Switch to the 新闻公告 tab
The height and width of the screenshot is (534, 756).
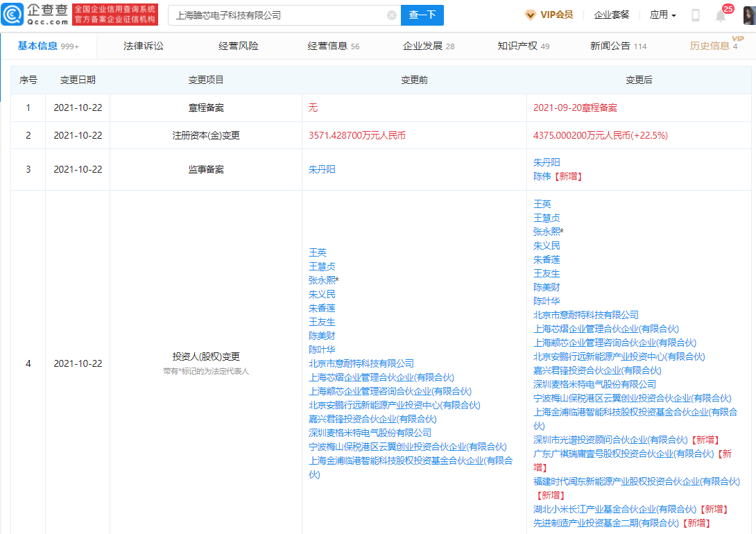618,46
